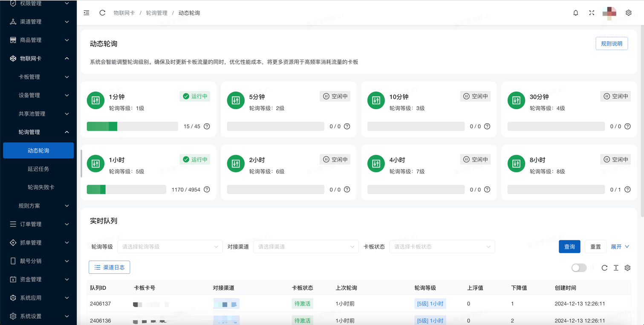Screen dimensions: 644x325
Task: Collapse the sidebar with menu fold icon
Action: pyautogui.click(x=87, y=13)
